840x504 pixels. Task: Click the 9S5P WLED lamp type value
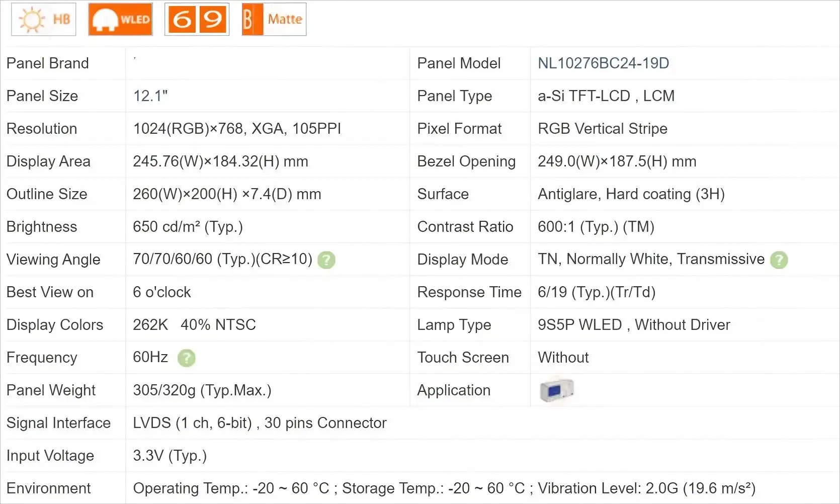(633, 325)
